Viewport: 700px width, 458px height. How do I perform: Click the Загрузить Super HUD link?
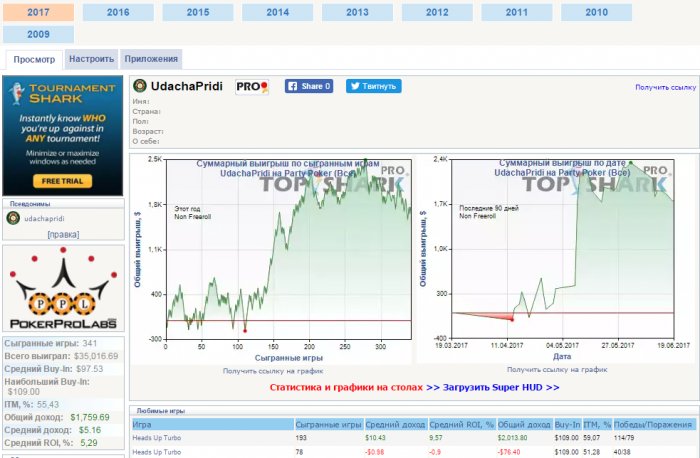501,387
